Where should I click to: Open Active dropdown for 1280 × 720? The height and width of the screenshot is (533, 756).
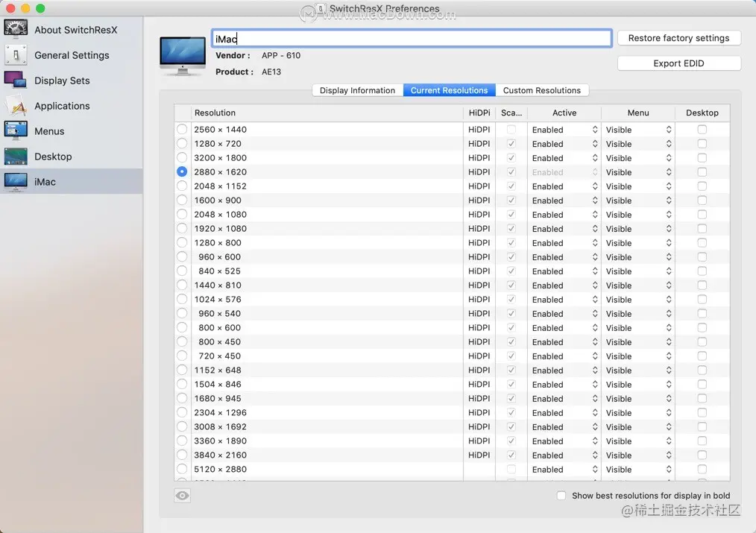pyautogui.click(x=564, y=144)
